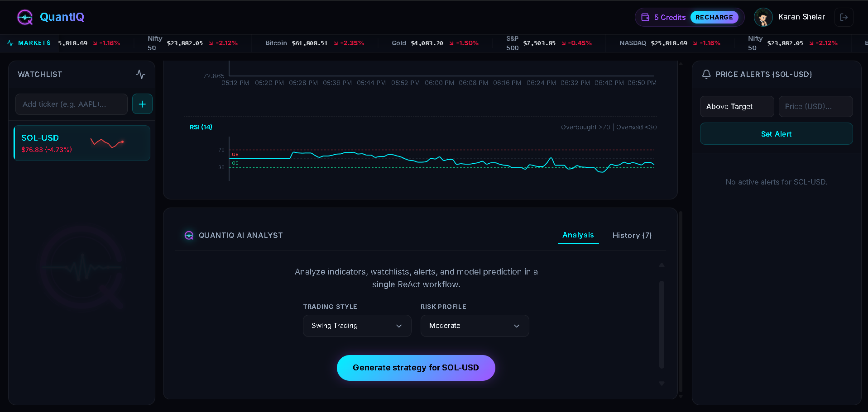Click the wallet credits icon
The image size is (868, 412).
645,17
